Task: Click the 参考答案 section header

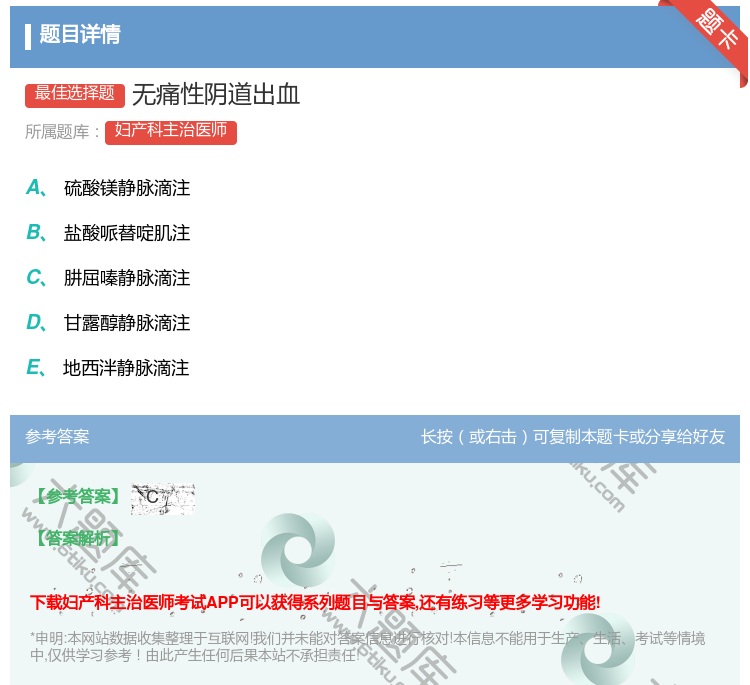Action: 57,437
